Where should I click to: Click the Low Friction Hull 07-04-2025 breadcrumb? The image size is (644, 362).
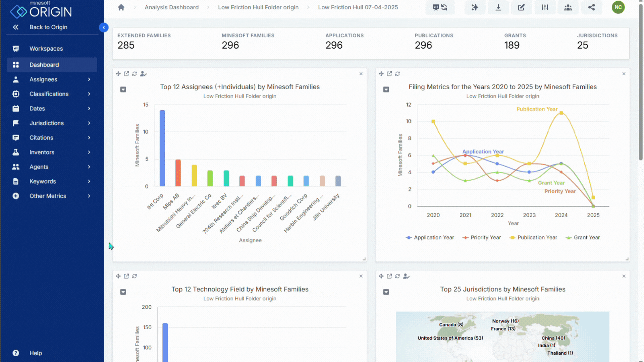[x=358, y=7]
